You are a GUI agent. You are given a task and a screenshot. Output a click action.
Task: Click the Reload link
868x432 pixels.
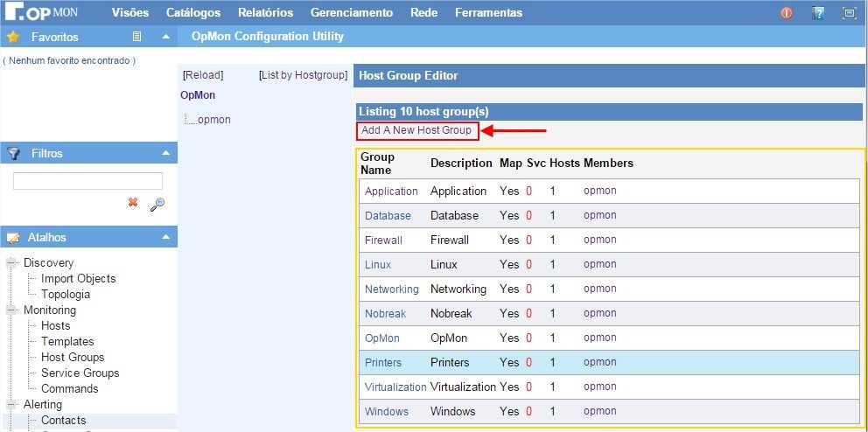pos(203,75)
